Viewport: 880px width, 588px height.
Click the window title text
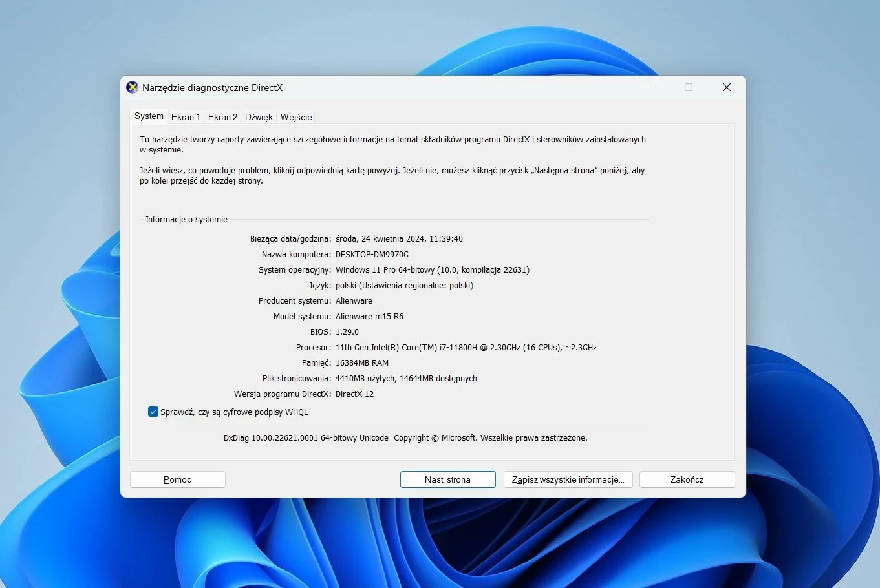coord(212,88)
